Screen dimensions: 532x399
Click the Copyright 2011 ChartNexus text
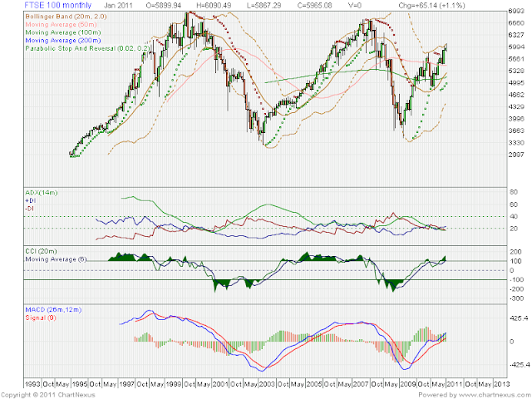(48, 395)
